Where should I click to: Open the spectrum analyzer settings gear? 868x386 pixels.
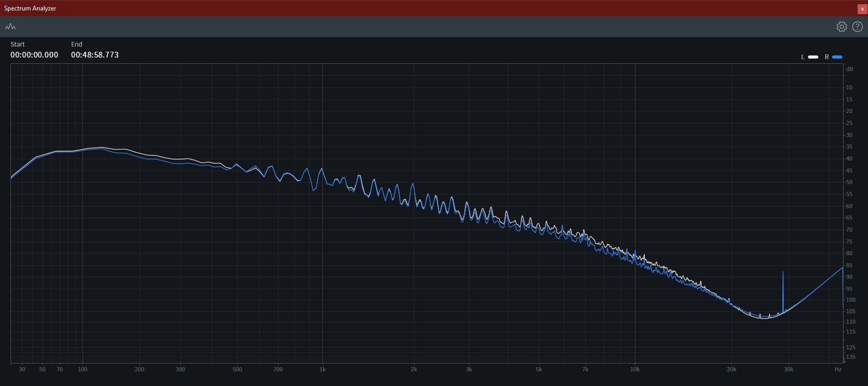click(841, 27)
